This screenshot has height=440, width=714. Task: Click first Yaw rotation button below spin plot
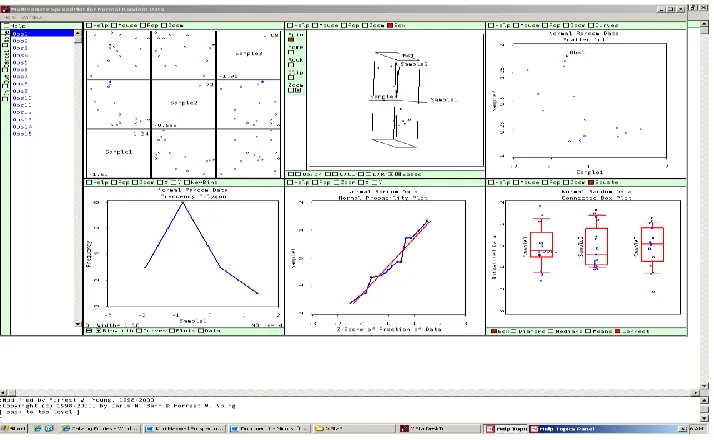pyautogui.click(x=360, y=174)
